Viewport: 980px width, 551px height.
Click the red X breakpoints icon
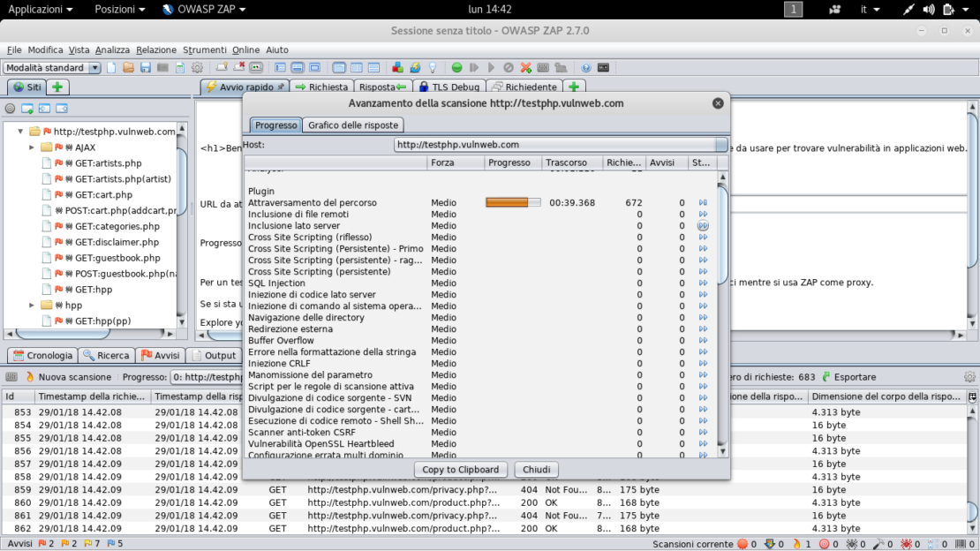point(526,68)
